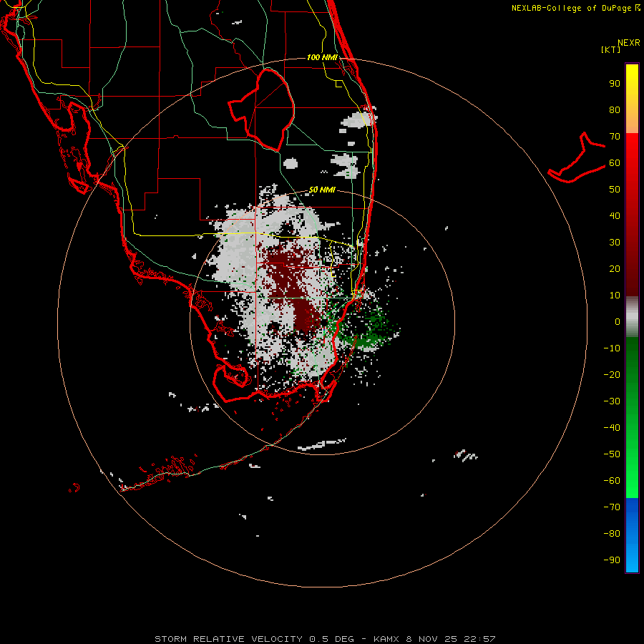644x644 pixels.
Task: Click the negative 30 knot scale label
Action: click(612, 401)
